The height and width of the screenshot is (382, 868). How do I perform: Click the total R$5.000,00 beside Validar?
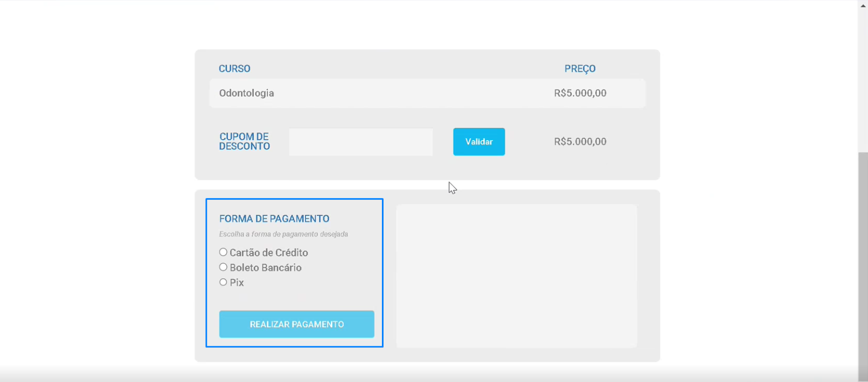pyautogui.click(x=580, y=142)
